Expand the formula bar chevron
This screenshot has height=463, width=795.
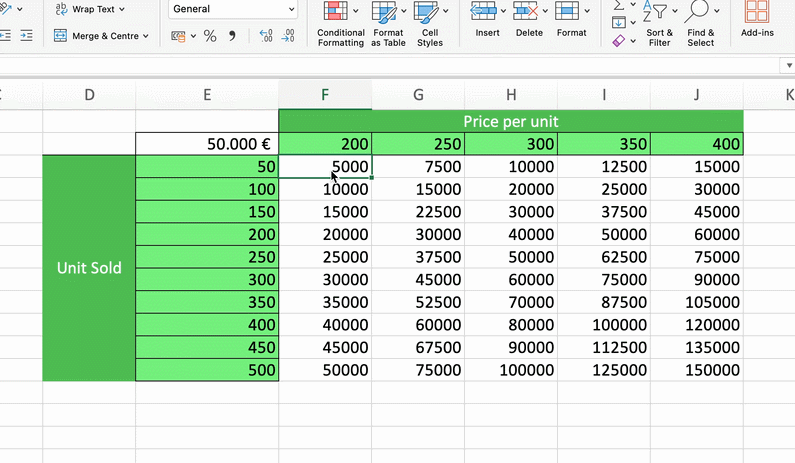pyautogui.click(x=786, y=65)
